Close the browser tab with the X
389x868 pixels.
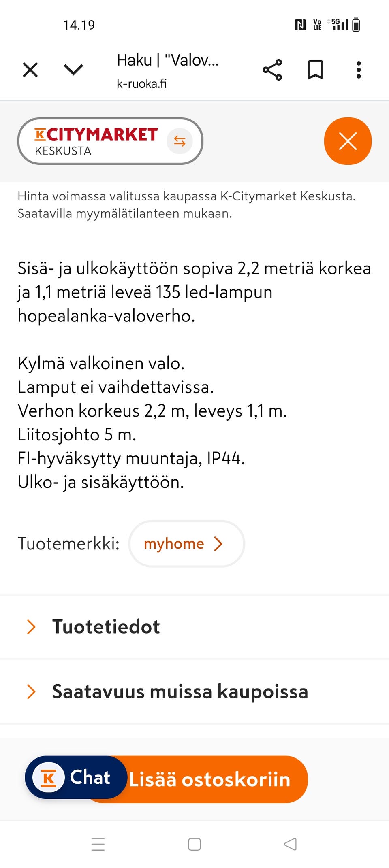30,69
